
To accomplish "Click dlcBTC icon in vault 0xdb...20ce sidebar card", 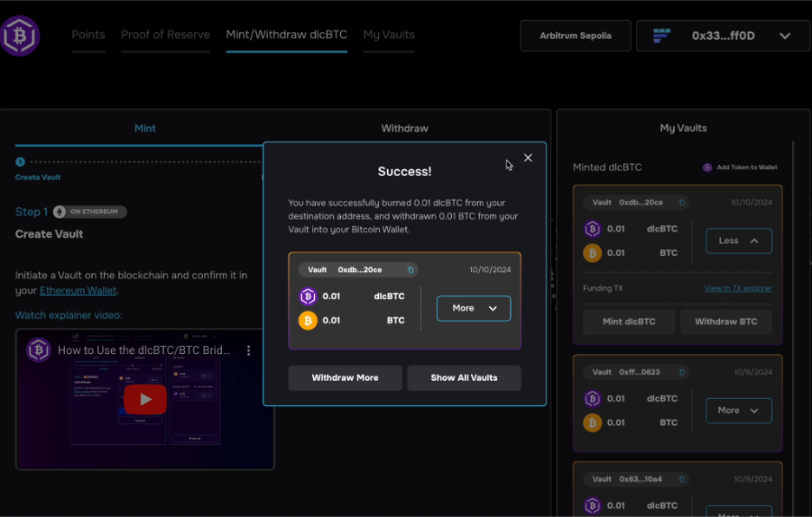I will click(593, 228).
